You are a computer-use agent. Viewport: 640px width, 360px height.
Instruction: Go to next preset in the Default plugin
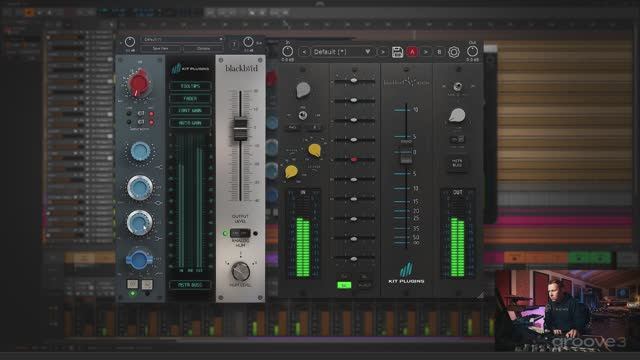pyautogui.click(x=382, y=52)
